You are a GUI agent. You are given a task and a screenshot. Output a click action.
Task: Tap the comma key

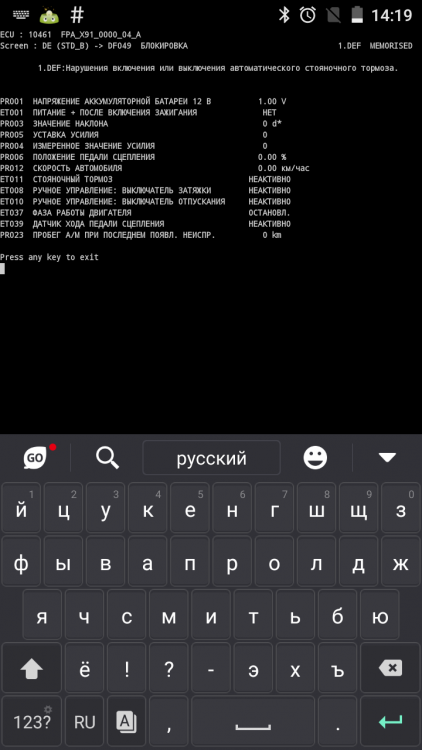[x=168, y=722]
